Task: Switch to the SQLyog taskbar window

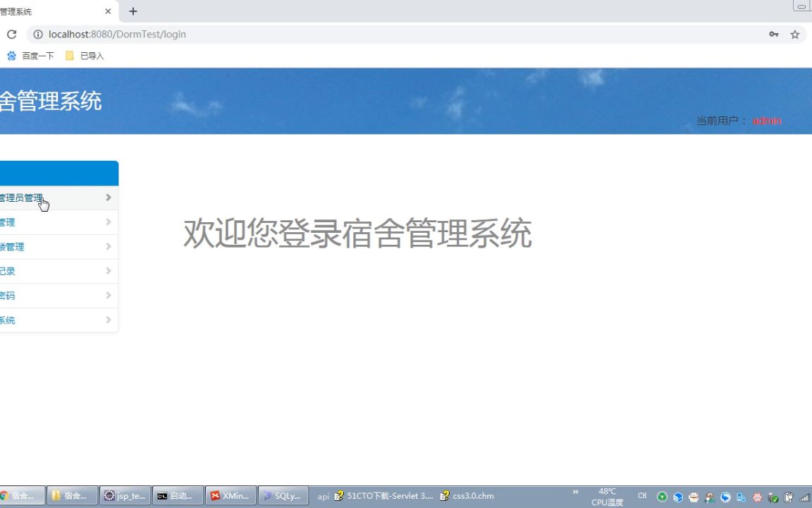Action: click(x=283, y=495)
